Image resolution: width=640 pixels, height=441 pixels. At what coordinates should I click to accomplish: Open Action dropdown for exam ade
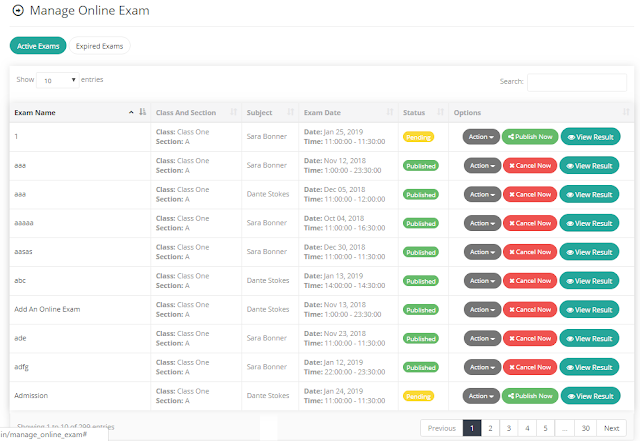[x=482, y=339]
